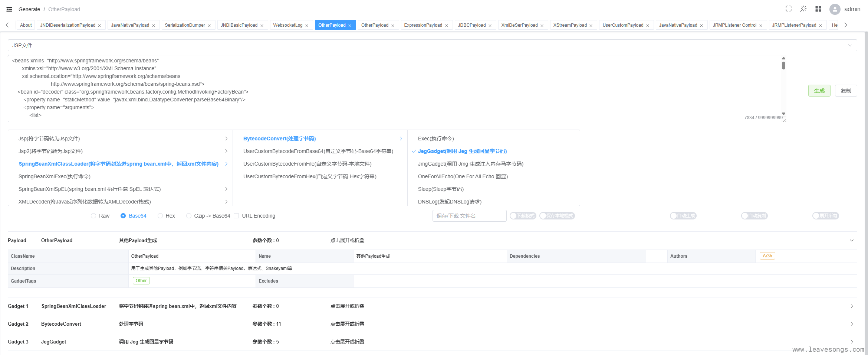Enter fullscreen mode via top bar icon

(789, 9)
